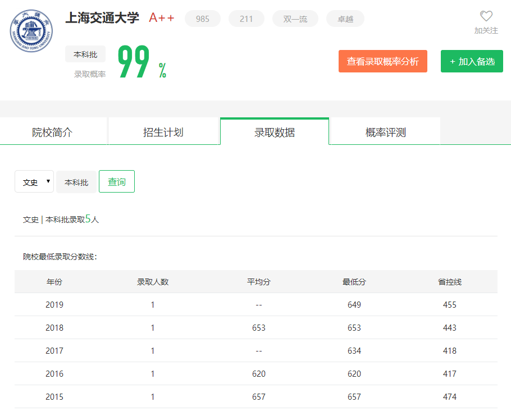Click the 加关注 label under the heart
The height and width of the screenshot is (420, 511).
click(x=486, y=31)
